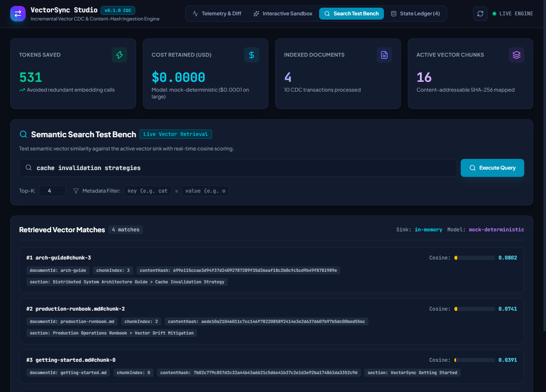The height and width of the screenshot is (392, 546).
Task: Click the chunkIndex: 2 tag
Action: coord(141,321)
